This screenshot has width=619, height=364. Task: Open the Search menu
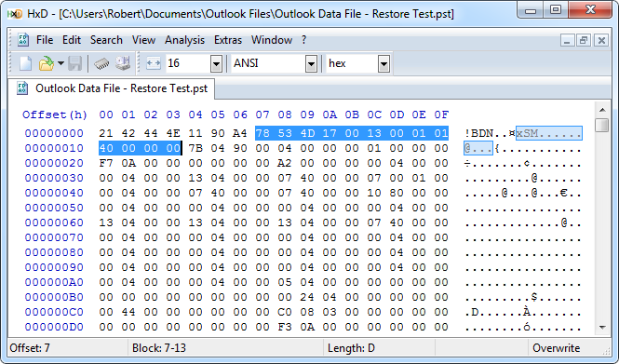point(106,40)
